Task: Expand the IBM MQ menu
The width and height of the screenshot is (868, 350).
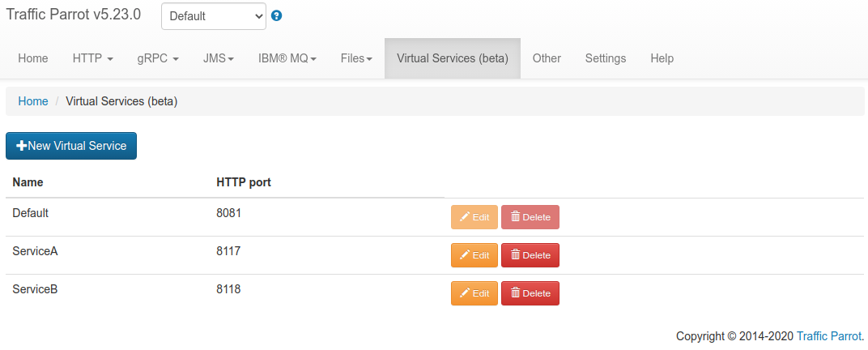Action: (x=287, y=58)
